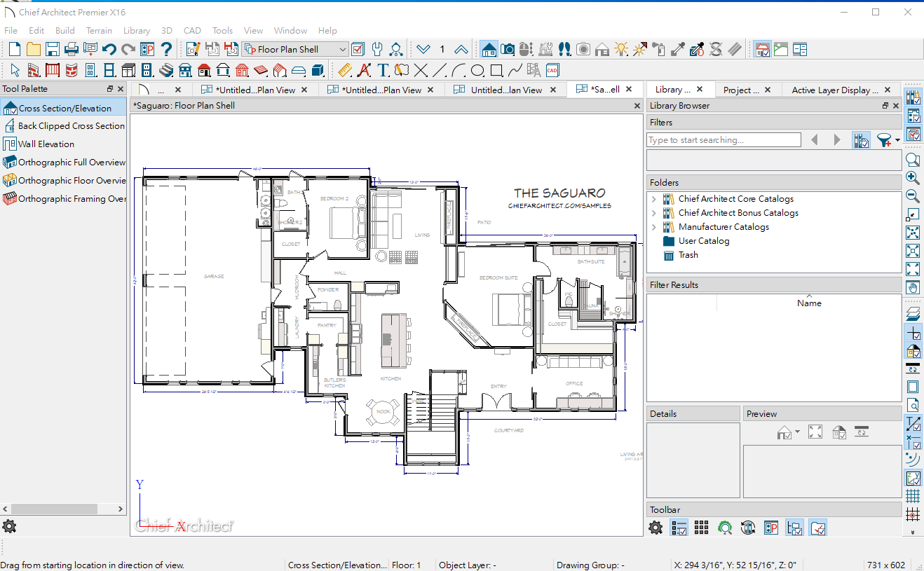The image size is (924, 571).
Task: Select the Dimension ruler tool
Action: (344, 70)
